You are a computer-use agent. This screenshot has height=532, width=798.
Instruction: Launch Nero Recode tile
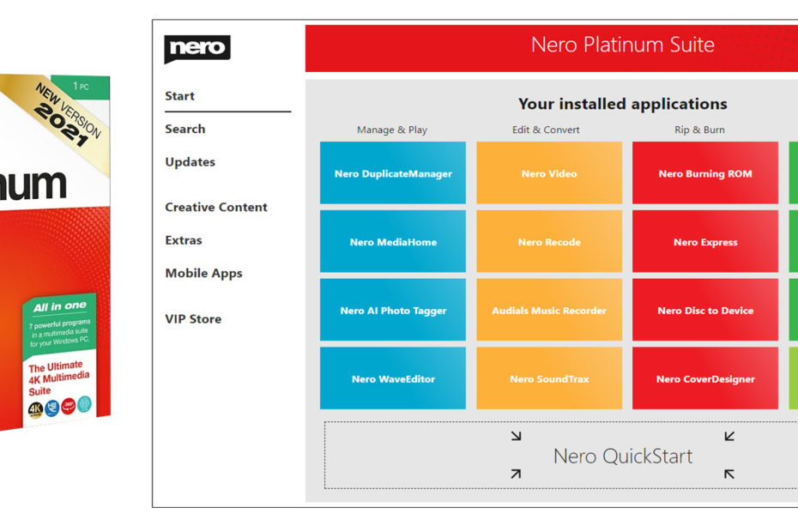click(549, 241)
